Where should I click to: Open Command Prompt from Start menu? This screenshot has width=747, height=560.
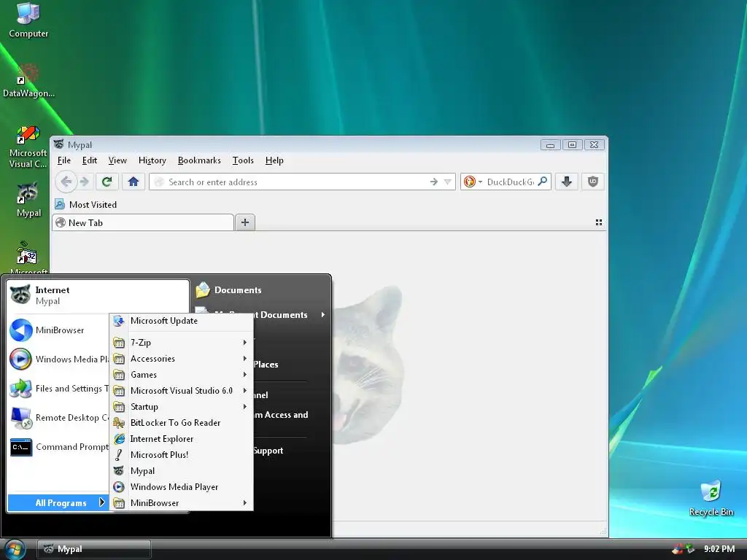(58, 447)
